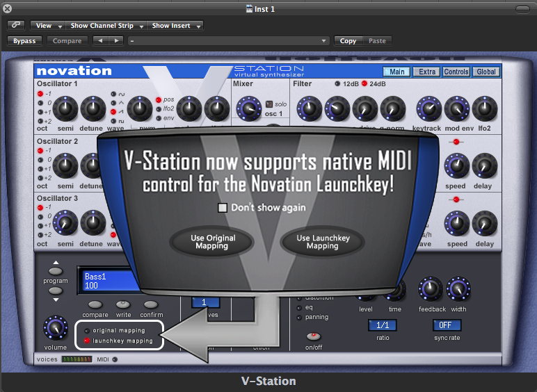Click the write patch button
Viewport: 537px width, 392px height.
[x=123, y=304]
